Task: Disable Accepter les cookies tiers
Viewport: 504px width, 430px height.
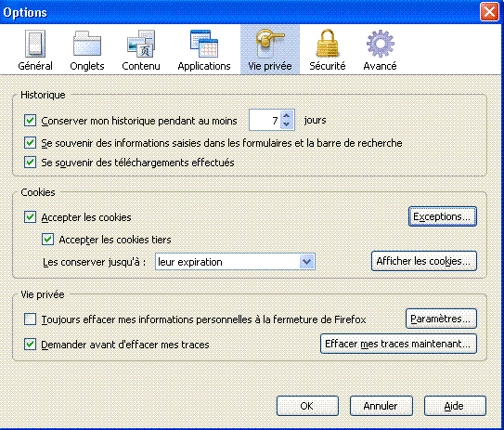Action: point(48,240)
